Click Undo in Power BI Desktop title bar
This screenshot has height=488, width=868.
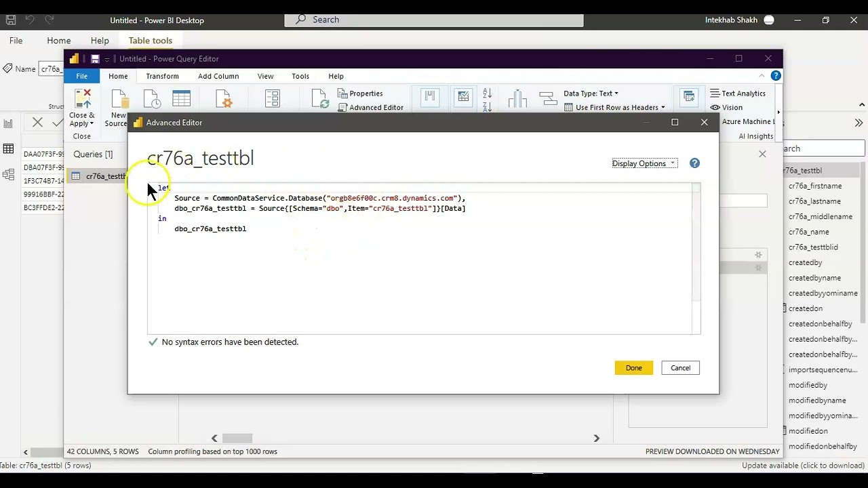point(30,20)
